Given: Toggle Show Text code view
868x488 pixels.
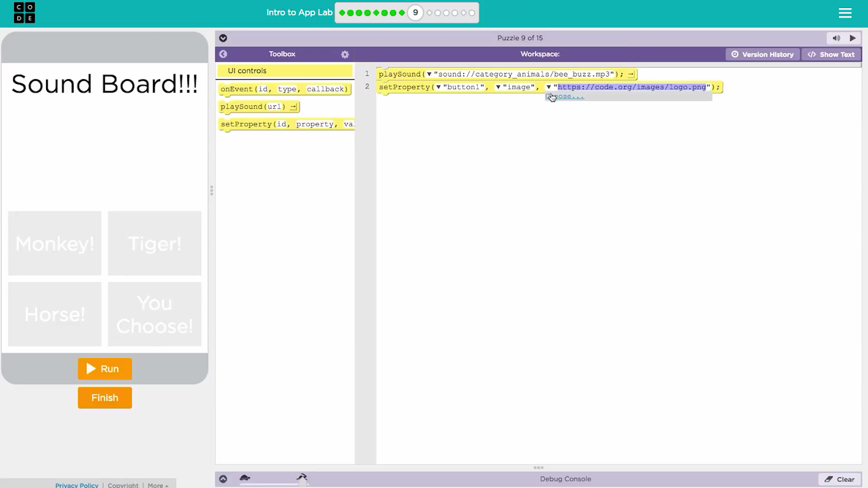Looking at the screenshot, I should pos(831,54).
